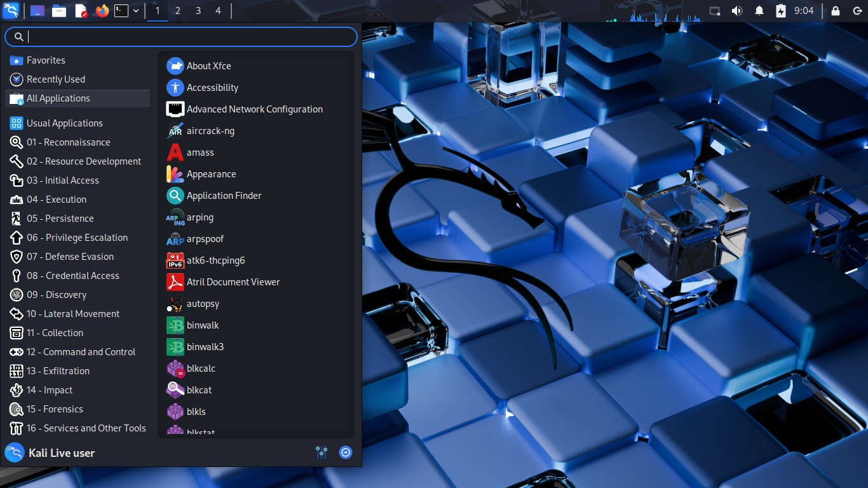This screenshot has height=488, width=868.
Task: Open Atril Document Viewer
Action: (233, 282)
